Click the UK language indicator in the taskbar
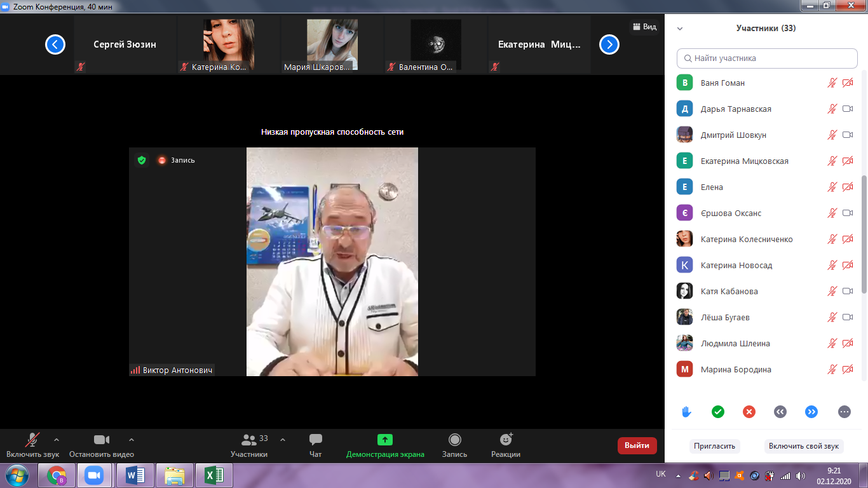The width and height of the screenshot is (868, 488). tap(661, 474)
